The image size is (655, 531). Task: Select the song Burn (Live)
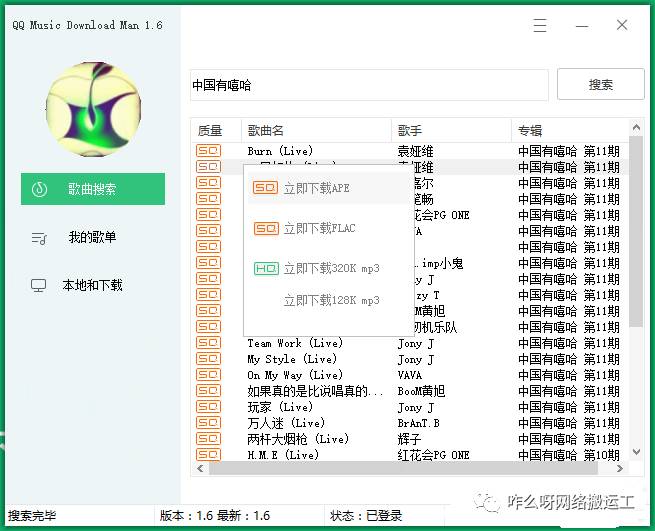coord(280,151)
